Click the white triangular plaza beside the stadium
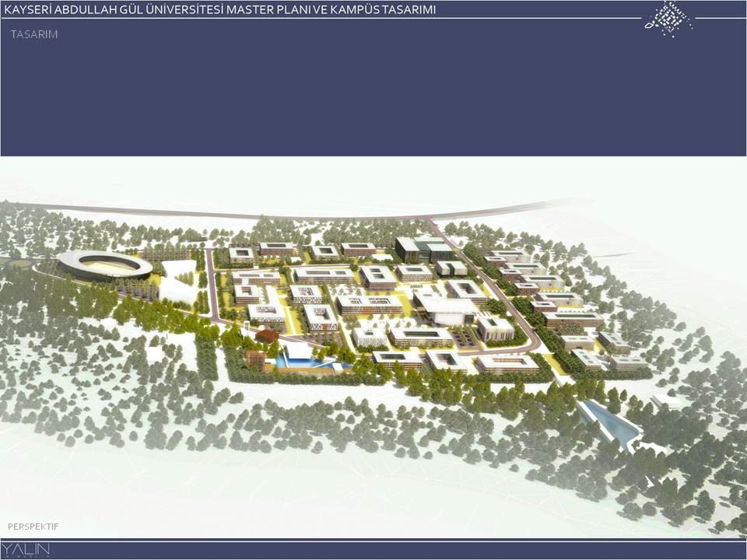 coord(178,282)
